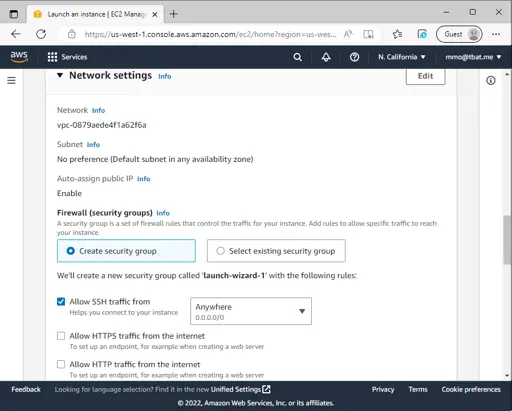Open the mmo@tbat.me account menu
The image size is (512, 411).
tap(473, 57)
